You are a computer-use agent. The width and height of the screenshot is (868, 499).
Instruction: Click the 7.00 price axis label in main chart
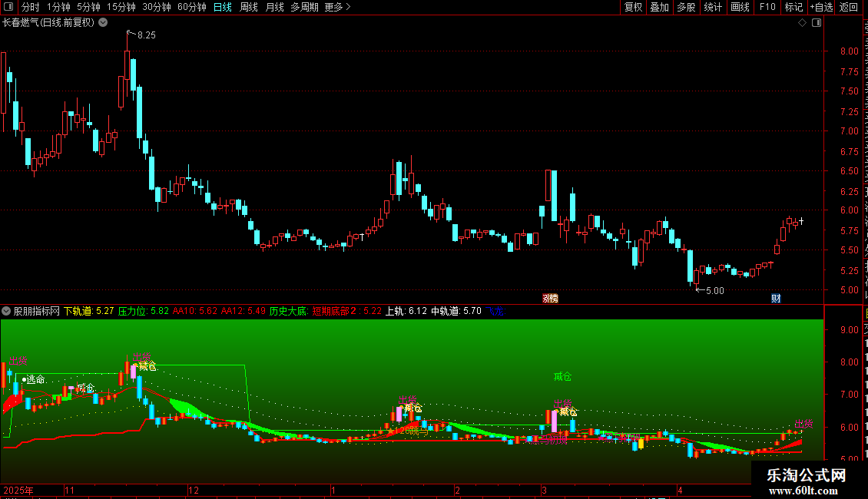coord(849,131)
